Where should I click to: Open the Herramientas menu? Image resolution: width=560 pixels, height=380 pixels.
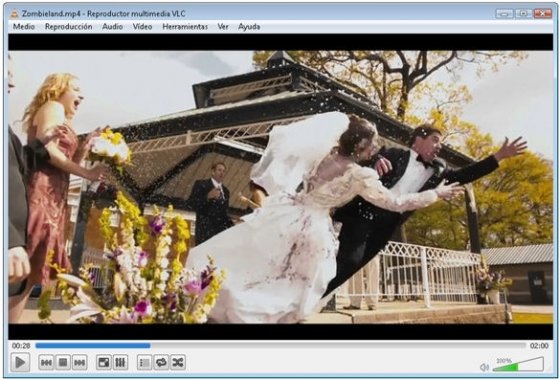tap(185, 27)
